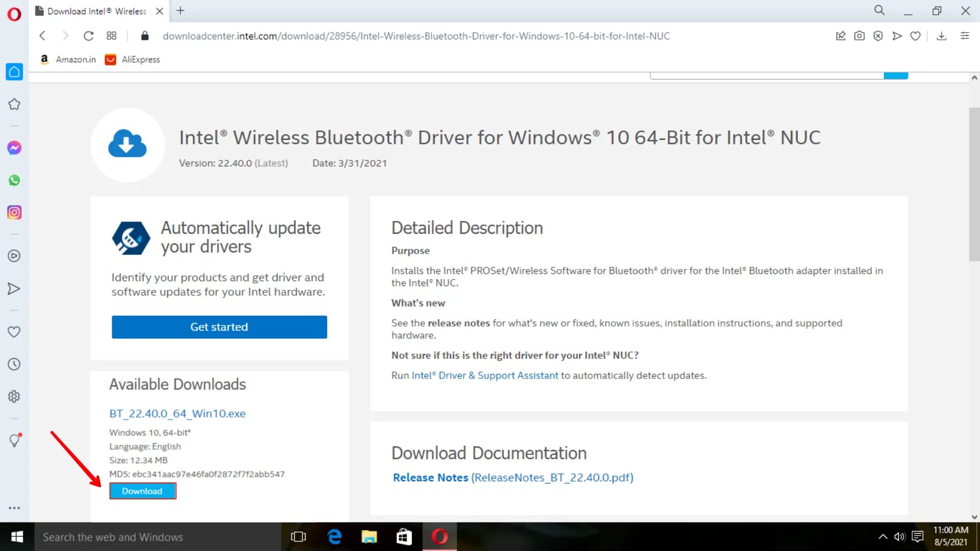Reload the current page
Image resolution: width=980 pixels, height=551 pixels.
tap(88, 36)
